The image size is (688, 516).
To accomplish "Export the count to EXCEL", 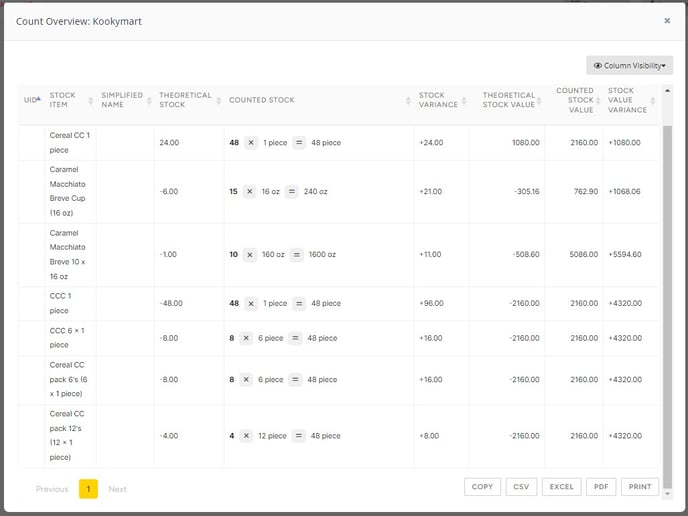I will click(561, 487).
